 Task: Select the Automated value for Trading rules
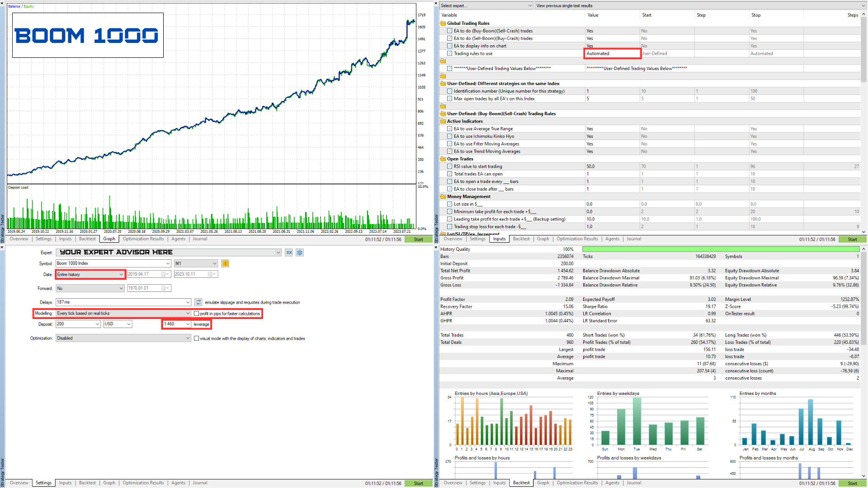coord(613,53)
